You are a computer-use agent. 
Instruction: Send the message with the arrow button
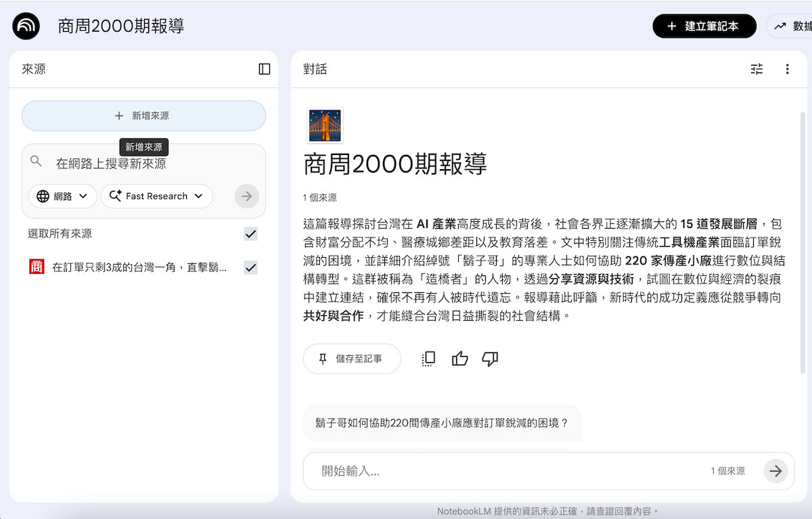pos(776,471)
